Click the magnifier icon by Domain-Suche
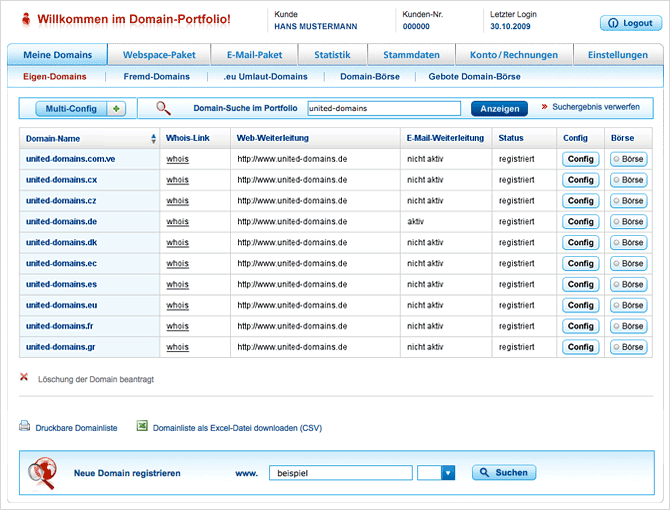 pyautogui.click(x=163, y=108)
